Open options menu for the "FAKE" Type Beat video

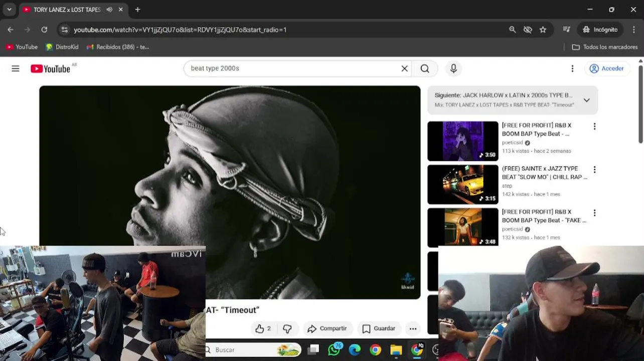pos(594,213)
